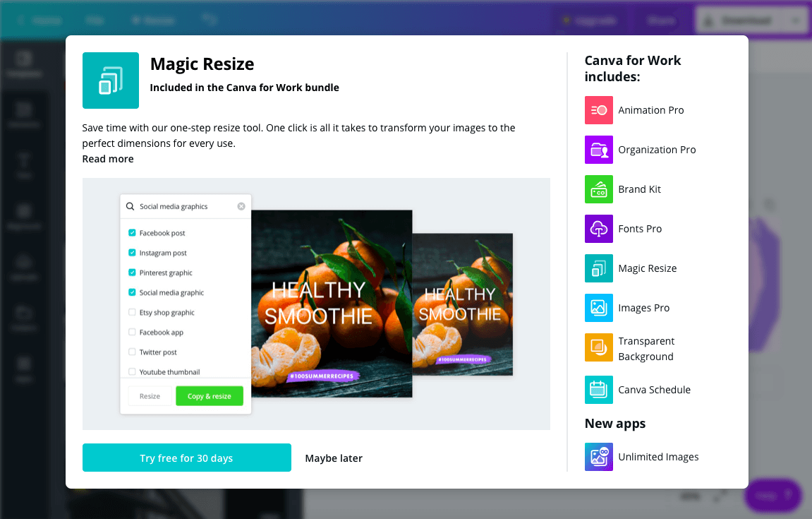Screen dimensions: 812x519
Task: Select the Transparent Background icon
Action: click(x=599, y=347)
